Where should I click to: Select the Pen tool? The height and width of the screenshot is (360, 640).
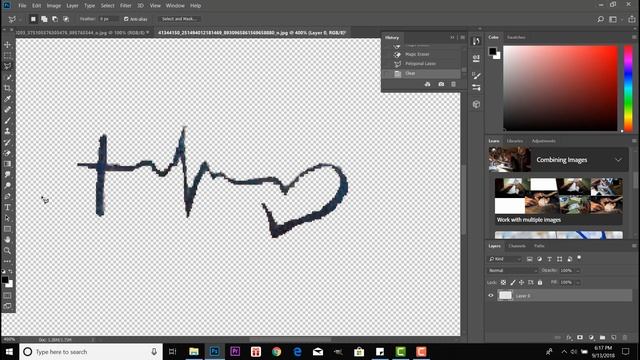coord(7,196)
